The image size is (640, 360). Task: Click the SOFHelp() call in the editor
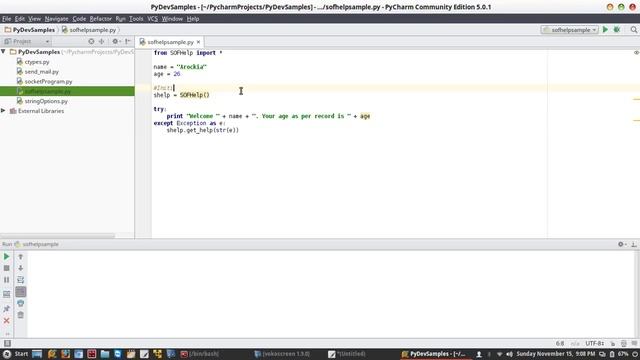point(195,95)
